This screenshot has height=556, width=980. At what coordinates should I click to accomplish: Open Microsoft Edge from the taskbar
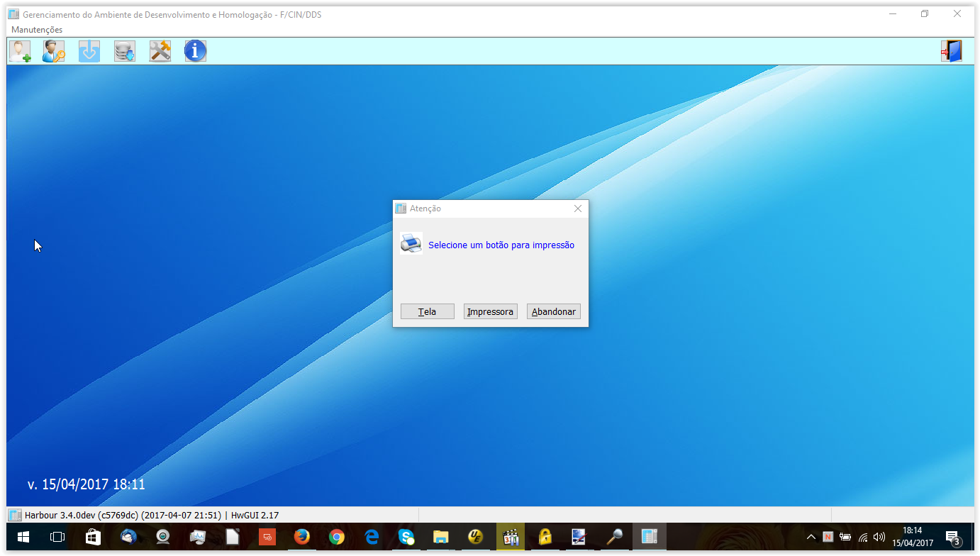click(372, 537)
